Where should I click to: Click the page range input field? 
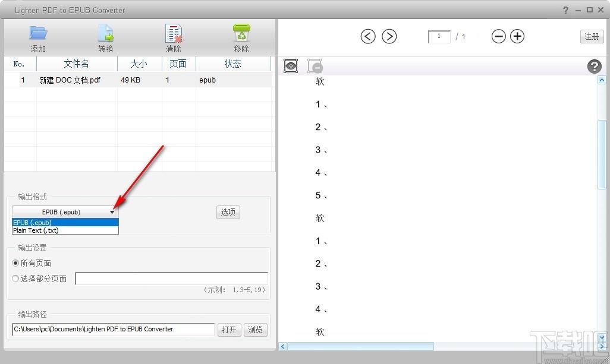(x=172, y=278)
